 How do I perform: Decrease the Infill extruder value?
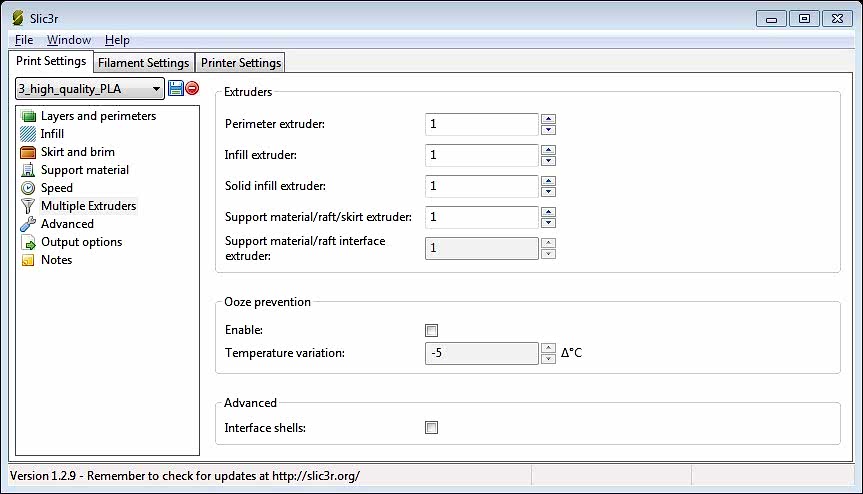548,160
